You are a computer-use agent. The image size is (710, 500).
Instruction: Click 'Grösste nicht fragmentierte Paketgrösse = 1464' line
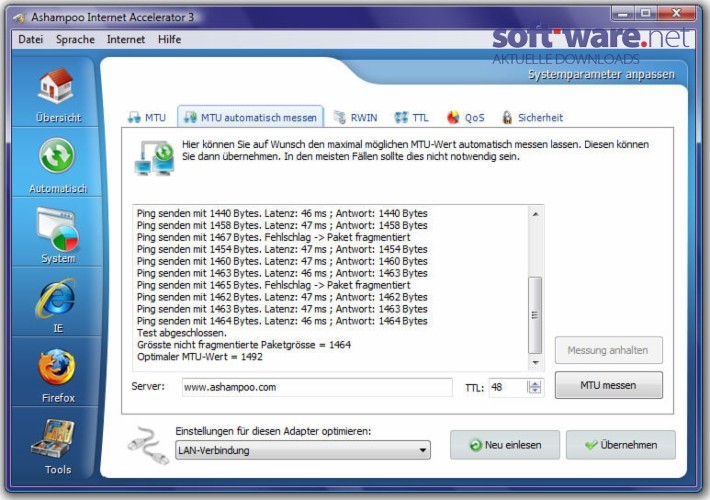click(244, 345)
